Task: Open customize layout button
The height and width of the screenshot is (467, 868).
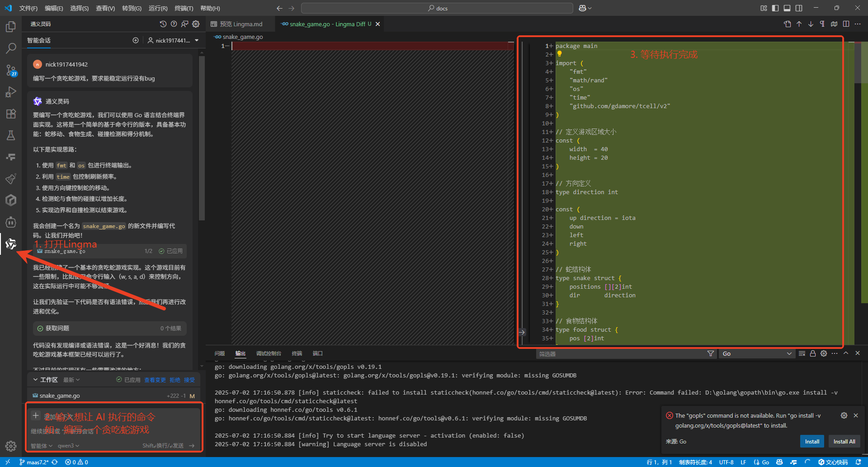Action: click(764, 8)
